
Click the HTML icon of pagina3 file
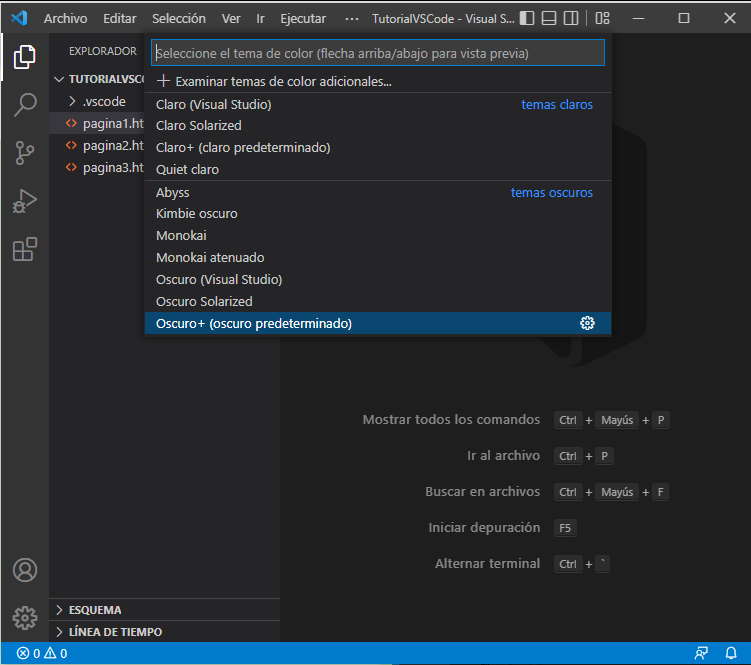[x=71, y=167]
